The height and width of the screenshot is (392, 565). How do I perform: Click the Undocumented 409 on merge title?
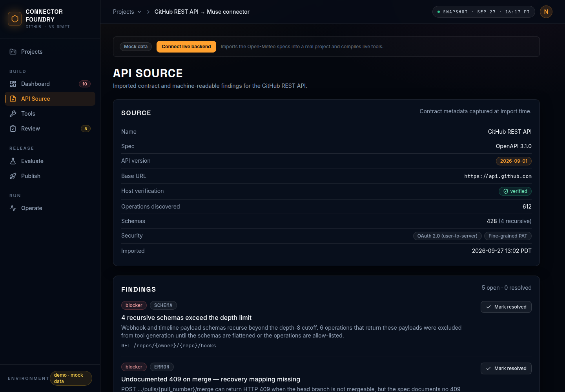[211, 379]
